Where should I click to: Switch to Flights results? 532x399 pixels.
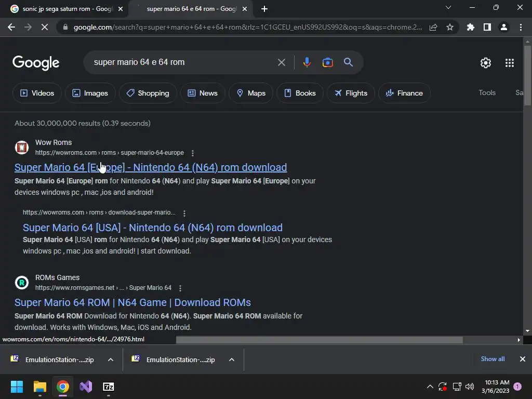click(351, 93)
